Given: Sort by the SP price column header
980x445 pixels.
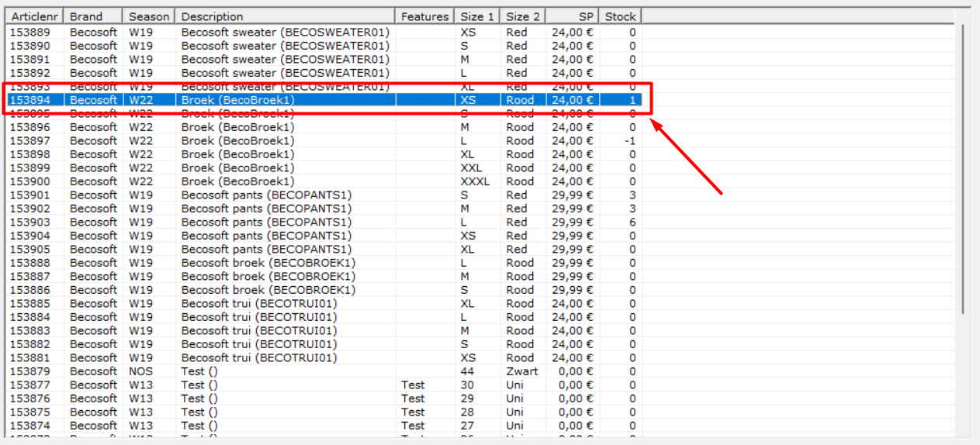Looking at the screenshot, I should 573,16.
